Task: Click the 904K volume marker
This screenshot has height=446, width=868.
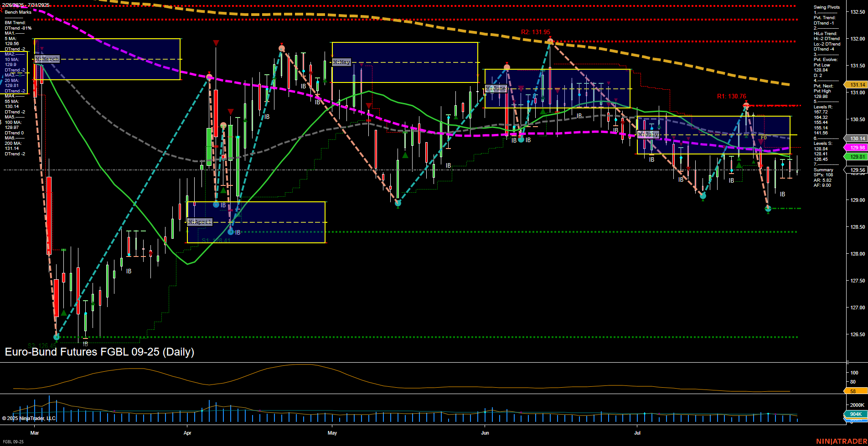Action: tap(856, 414)
